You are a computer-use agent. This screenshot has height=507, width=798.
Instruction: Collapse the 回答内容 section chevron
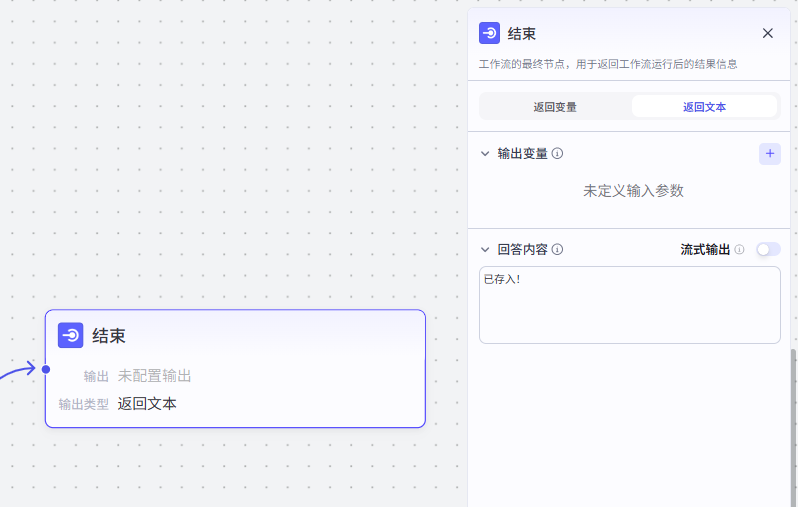pyautogui.click(x=485, y=250)
